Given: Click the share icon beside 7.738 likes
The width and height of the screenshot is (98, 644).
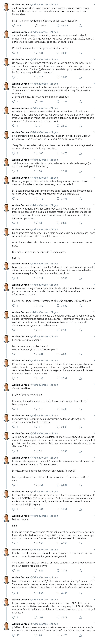Looking at the screenshot, I should tap(80, 570).
